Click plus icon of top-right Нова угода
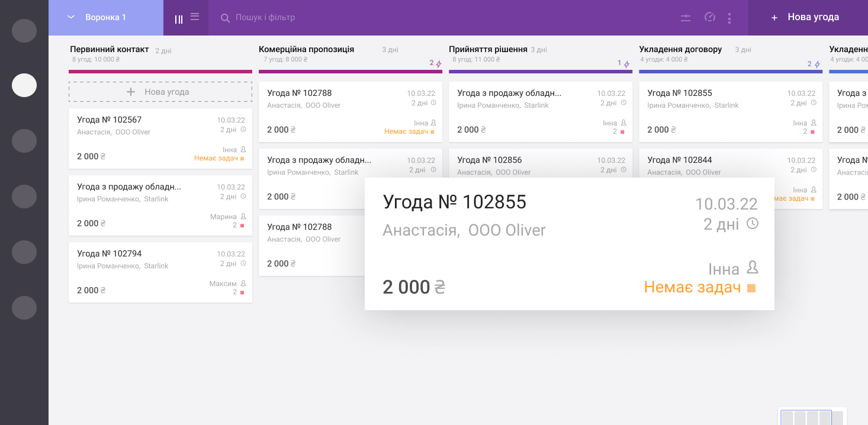The image size is (868, 425). tap(774, 18)
